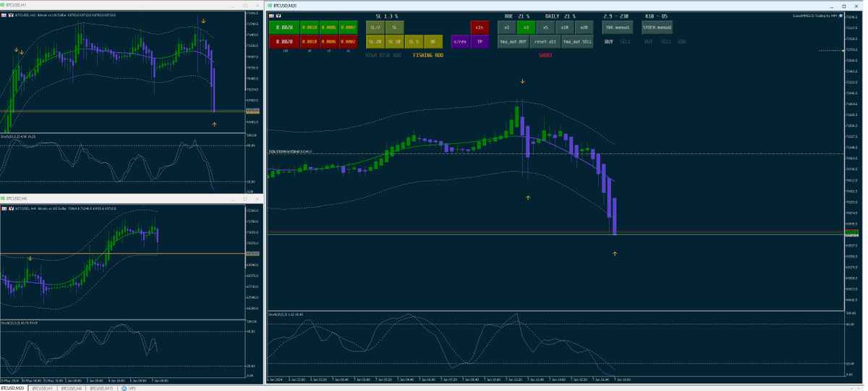868x391 pixels.
Task: Click the DAILY 21 % readout
Action: point(561,16)
